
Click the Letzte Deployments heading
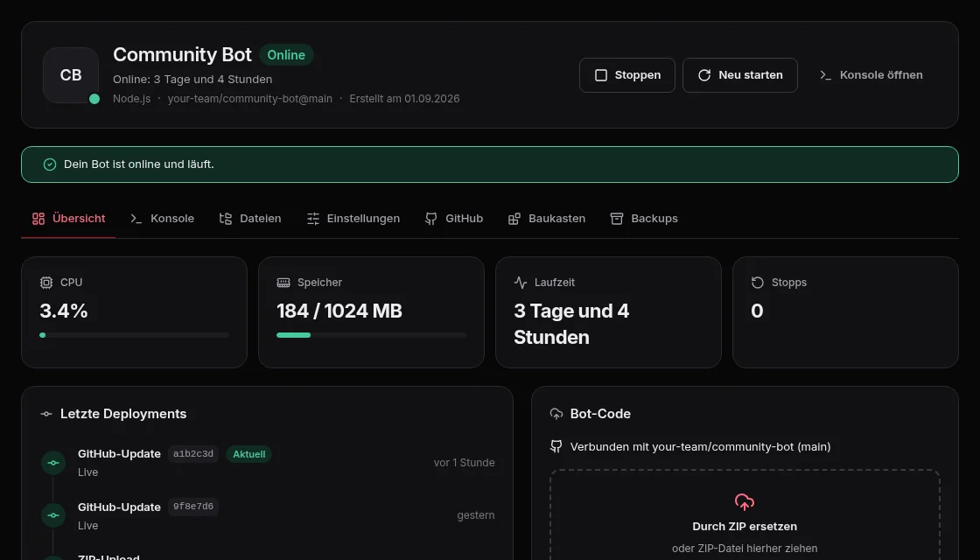coord(123,414)
